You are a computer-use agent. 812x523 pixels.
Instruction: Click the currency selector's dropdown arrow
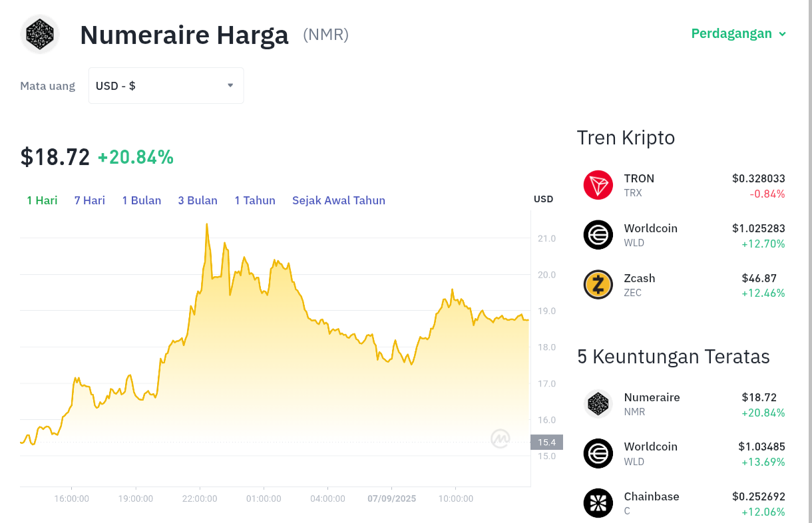tap(230, 85)
